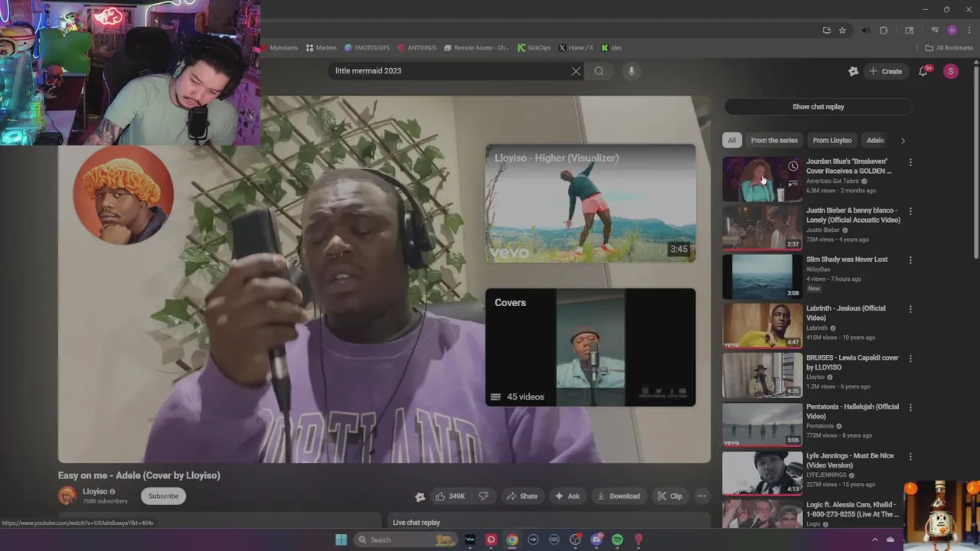Open options menu for Lyfe Jennings video
This screenshot has height=551, width=980.
[910, 456]
